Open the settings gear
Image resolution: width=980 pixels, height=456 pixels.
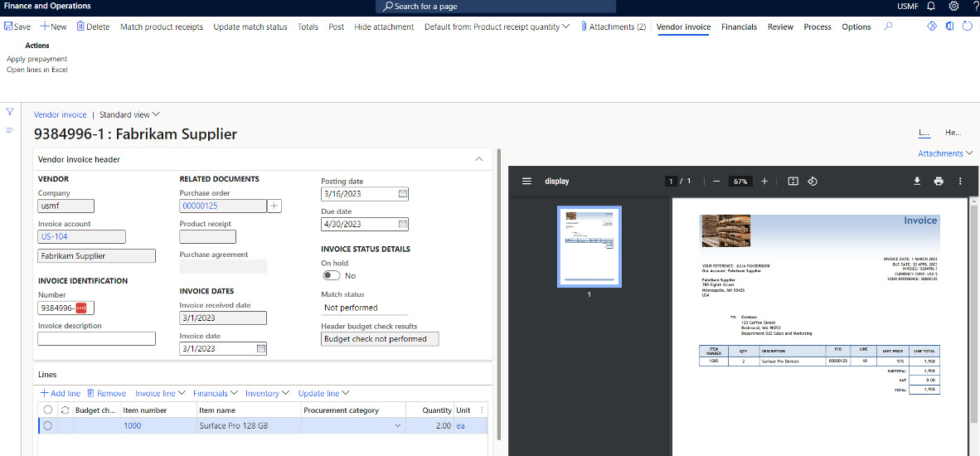point(953,7)
